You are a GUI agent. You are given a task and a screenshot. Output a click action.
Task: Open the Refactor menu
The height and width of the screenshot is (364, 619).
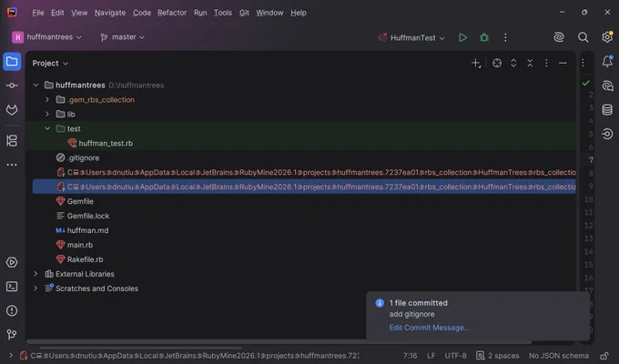172,13
